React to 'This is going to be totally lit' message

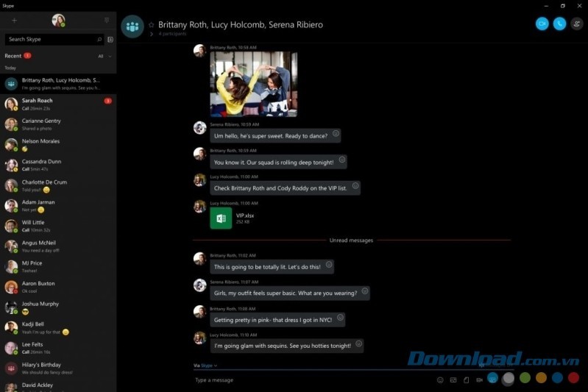click(328, 264)
